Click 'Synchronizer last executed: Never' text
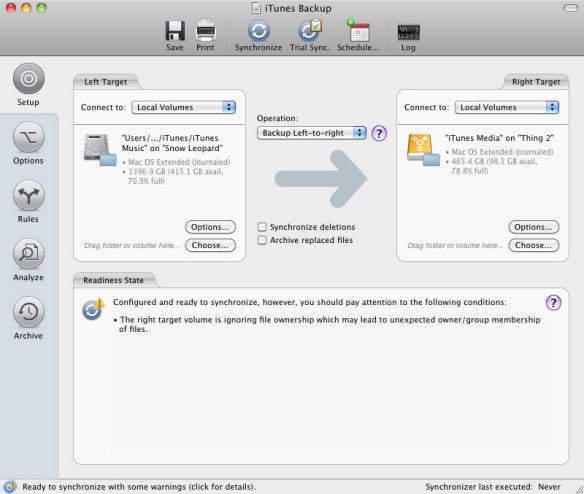Image resolution: width=584 pixels, height=494 pixels. click(493, 487)
